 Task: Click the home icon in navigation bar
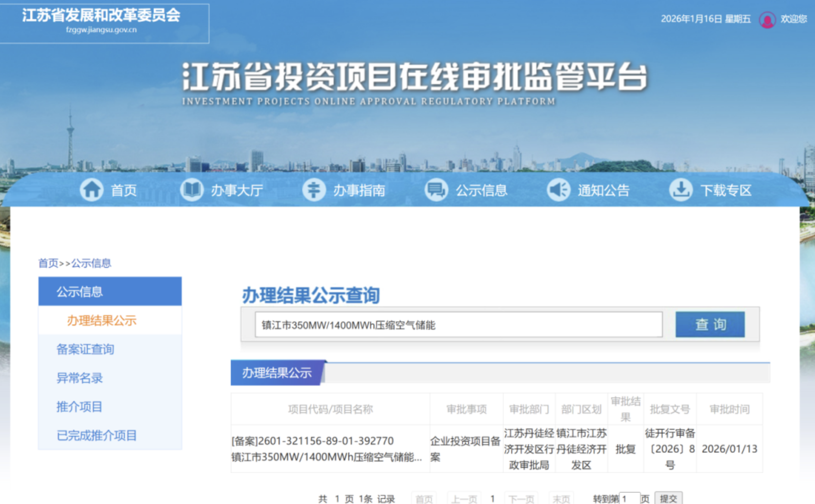pyautogui.click(x=91, y=190)
